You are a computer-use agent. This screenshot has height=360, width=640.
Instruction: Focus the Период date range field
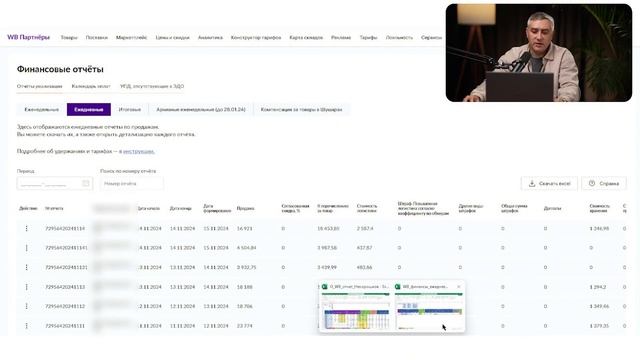[x=55, y=184]
